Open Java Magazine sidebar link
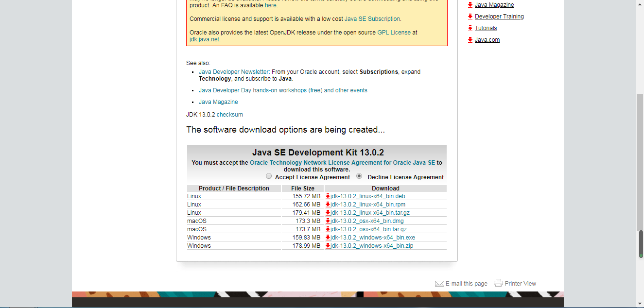The width and height of the screenshot is (644, 308). (494, 5)
